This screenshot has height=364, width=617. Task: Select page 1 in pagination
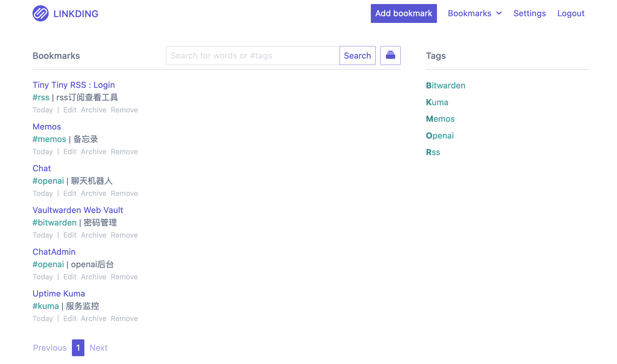pyautogui.click(x=78, y=348)
